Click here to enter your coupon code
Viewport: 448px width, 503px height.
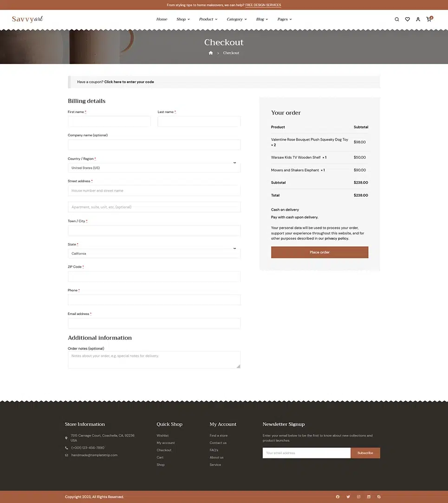[129, 82]
